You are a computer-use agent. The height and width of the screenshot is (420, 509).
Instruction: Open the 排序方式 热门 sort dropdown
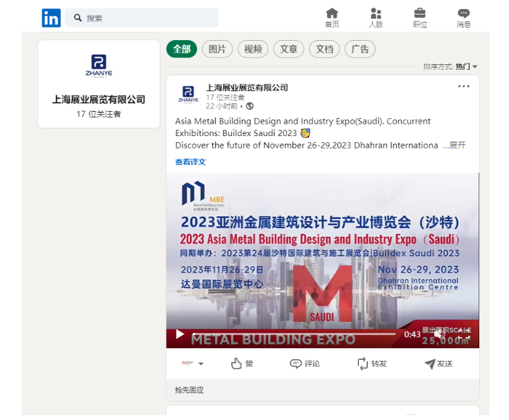[450, 66]
